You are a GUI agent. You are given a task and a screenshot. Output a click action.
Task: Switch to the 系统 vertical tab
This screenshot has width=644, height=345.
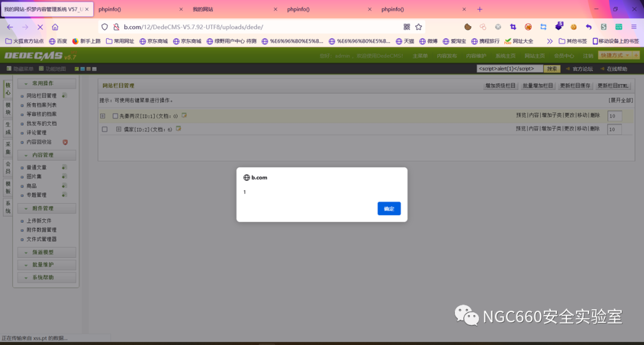8,207
